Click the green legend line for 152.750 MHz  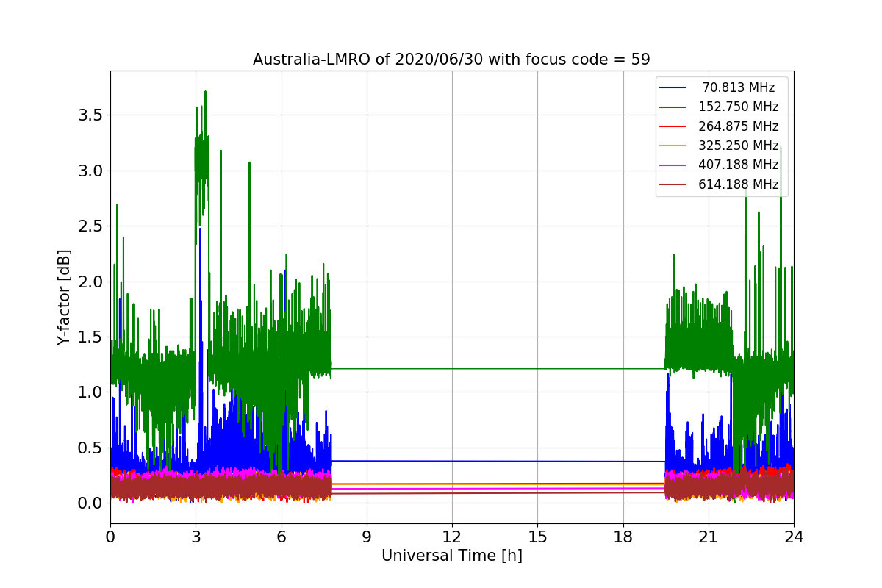673,107
